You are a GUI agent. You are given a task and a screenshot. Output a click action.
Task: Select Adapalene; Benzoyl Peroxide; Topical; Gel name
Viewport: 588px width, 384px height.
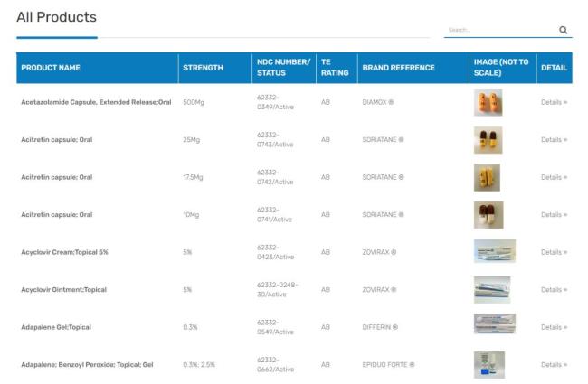[87, 364]
